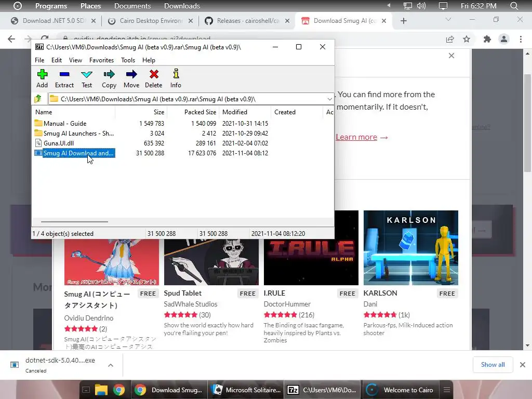Click the Cairo search magnifier icon
This screenshot has width=532, height=399.
[x=514, y=6]
